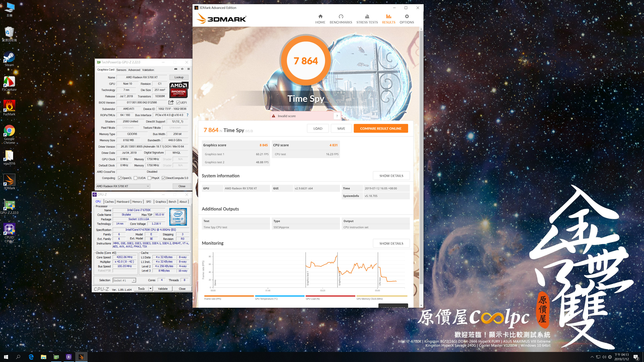Open the 3DMark Options gear
This screenshot has width=644, height=362.
click(x=407, y=19)
